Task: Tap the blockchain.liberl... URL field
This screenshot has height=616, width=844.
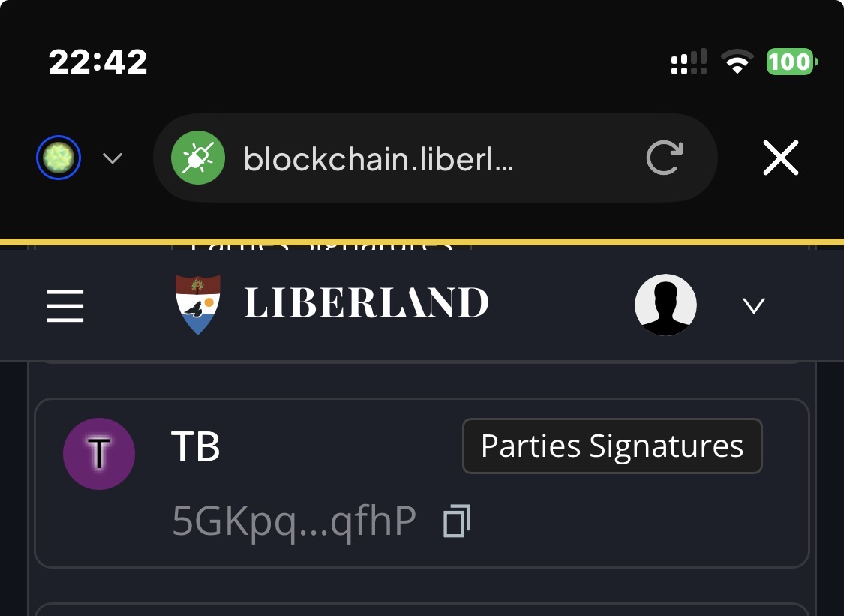Action: click(378, 158)
